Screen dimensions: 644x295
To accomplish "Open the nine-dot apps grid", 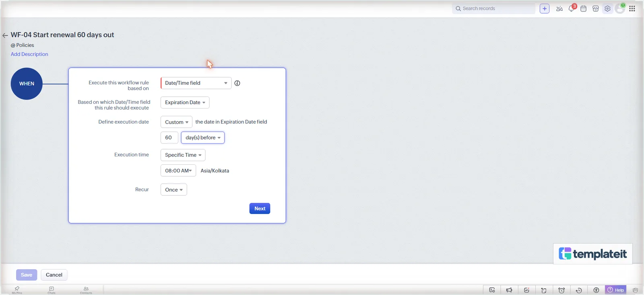I will tap(632, 8).
